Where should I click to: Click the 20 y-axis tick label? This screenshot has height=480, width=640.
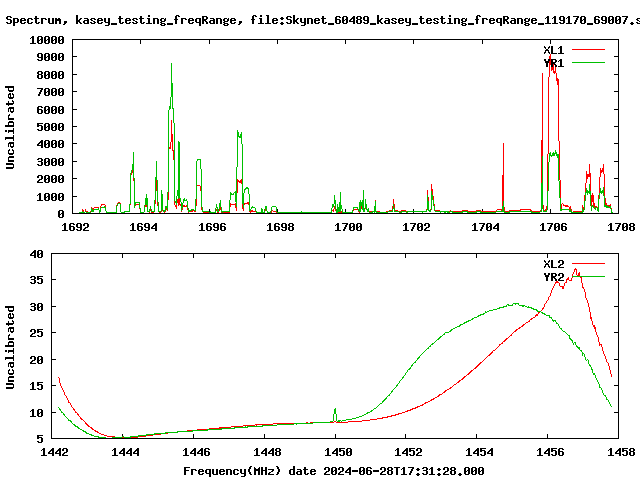click(x=36, y=360)
